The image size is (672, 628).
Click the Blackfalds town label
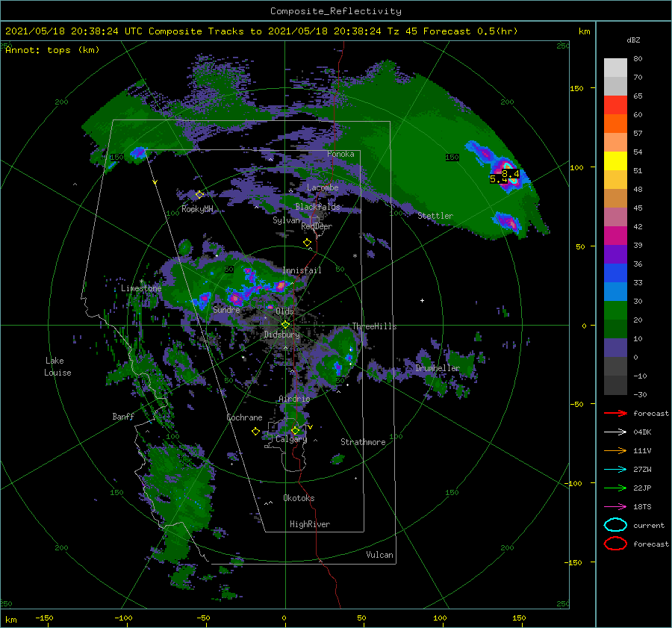pos(317,207)
